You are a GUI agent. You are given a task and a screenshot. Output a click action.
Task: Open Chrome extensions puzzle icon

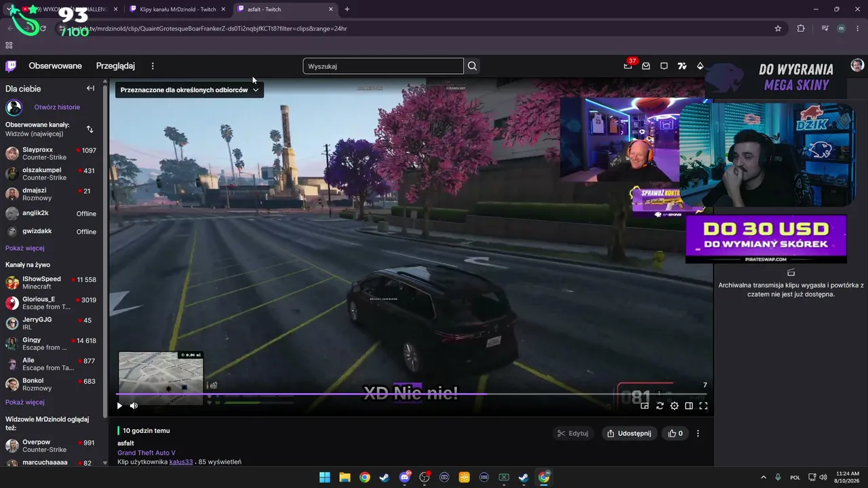click(801, 28)
